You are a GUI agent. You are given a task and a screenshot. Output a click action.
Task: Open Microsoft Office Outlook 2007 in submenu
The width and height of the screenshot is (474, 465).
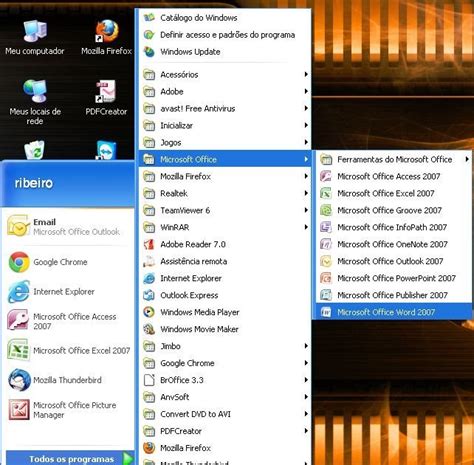[x=393, y=261]
